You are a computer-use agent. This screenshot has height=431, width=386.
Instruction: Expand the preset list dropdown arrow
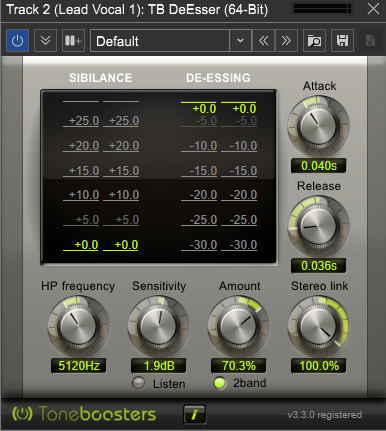click(240, 41)
